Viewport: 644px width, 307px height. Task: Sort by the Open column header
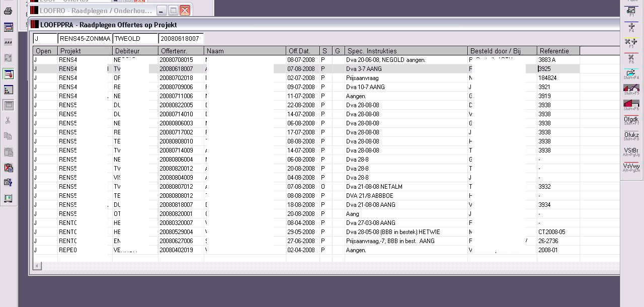(x=45, y=51)
